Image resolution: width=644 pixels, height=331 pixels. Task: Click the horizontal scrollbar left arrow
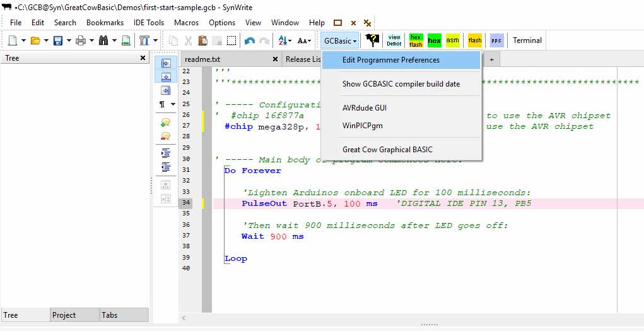184,318
